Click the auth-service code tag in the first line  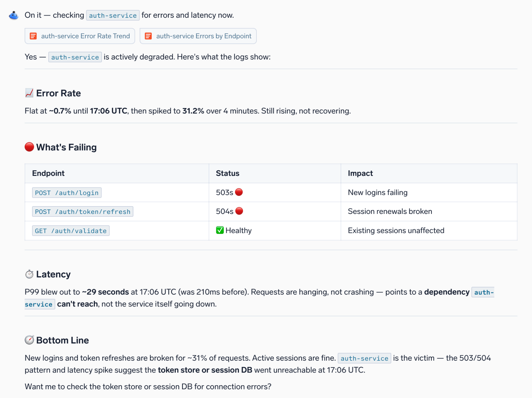pos(113,15)
